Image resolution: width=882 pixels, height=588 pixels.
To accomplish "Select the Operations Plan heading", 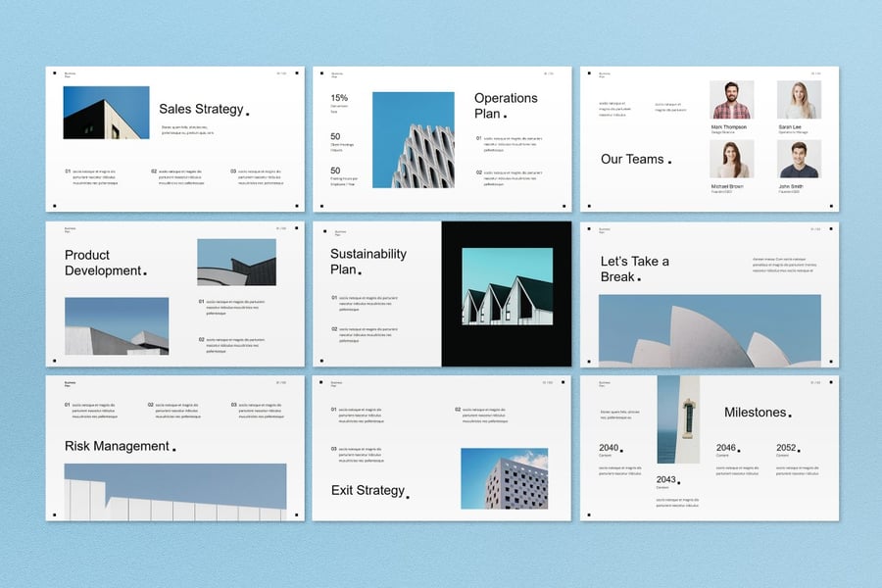I will [505, 105].
